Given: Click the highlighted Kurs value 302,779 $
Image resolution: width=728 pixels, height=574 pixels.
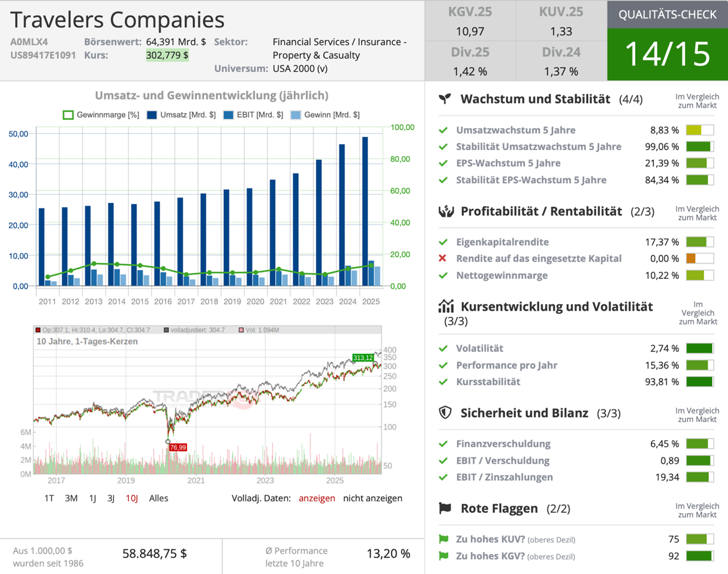Looking at the screenshot, I should point(167,55).
